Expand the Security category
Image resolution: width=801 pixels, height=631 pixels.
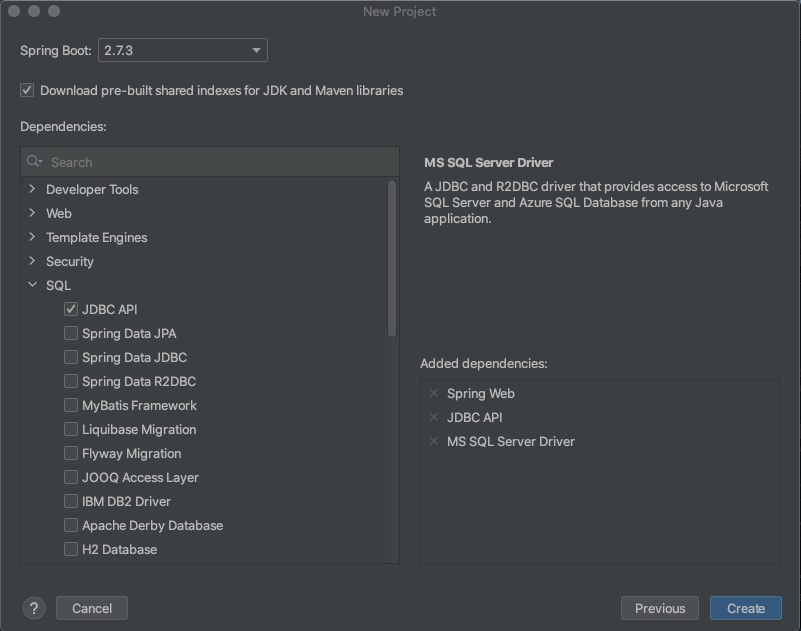(32, 261)
